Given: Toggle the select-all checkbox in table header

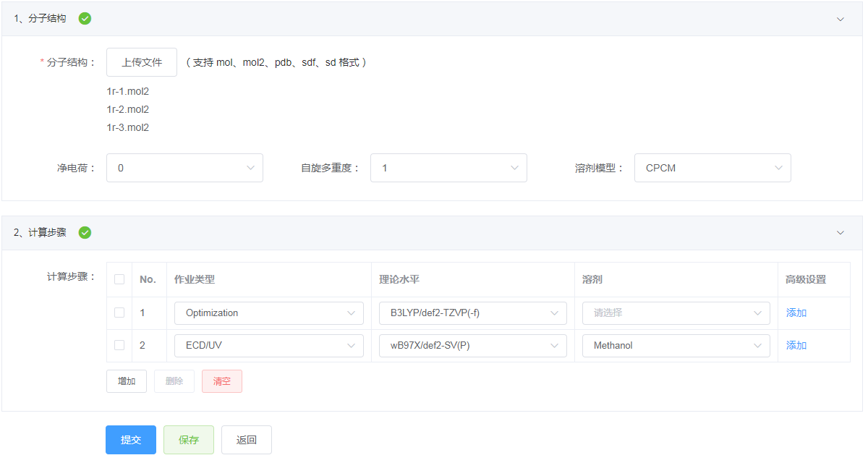Looking at the screenshot, I should pyautogui.click(x=119, y=279).
